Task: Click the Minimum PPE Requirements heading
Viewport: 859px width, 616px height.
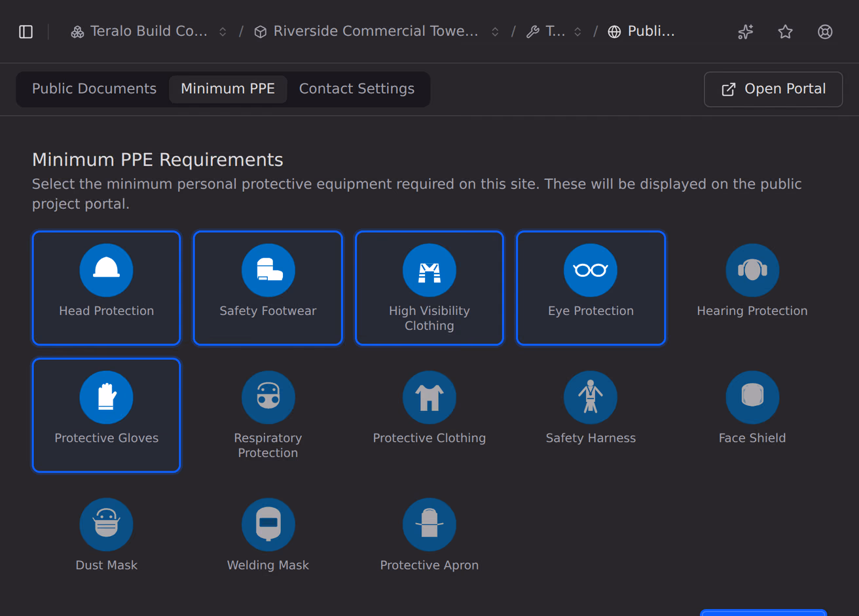Action: click(x=158, y=160)
